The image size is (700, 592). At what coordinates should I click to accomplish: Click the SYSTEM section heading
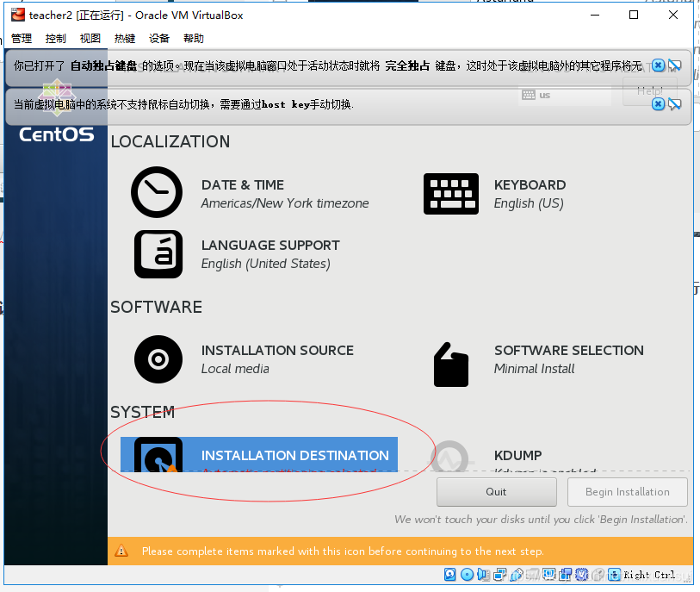click(x=142, y=412)
